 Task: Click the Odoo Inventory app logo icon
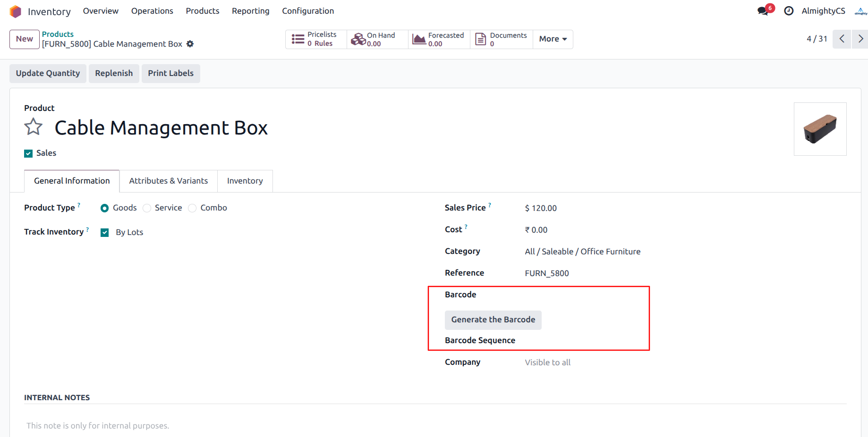16,11
